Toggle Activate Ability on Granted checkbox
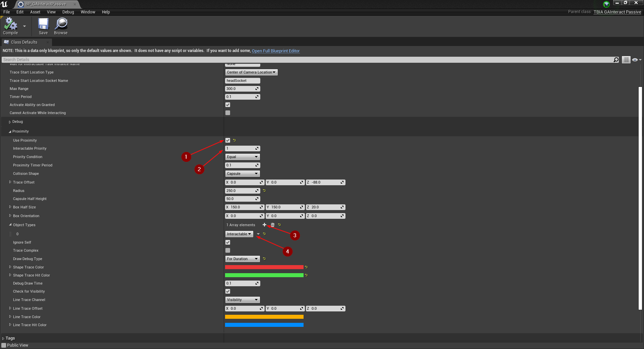This screenshot has height=349, width=644. pyautogui.click(x=228, y=105)
